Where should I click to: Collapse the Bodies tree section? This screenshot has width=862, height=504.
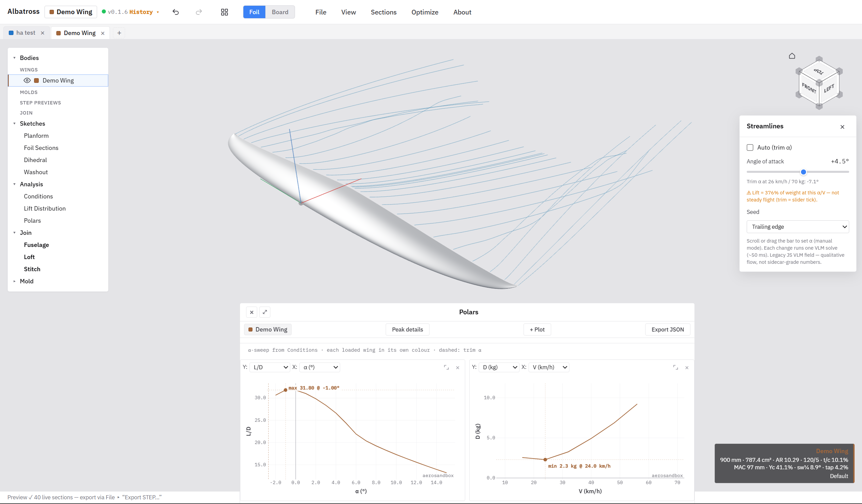(14, 58)
